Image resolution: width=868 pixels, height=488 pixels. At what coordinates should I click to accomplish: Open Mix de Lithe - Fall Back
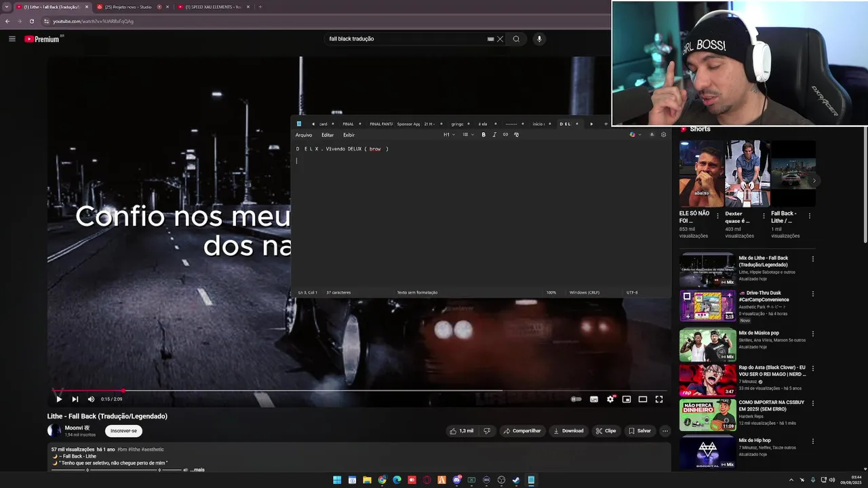(707, 270)
